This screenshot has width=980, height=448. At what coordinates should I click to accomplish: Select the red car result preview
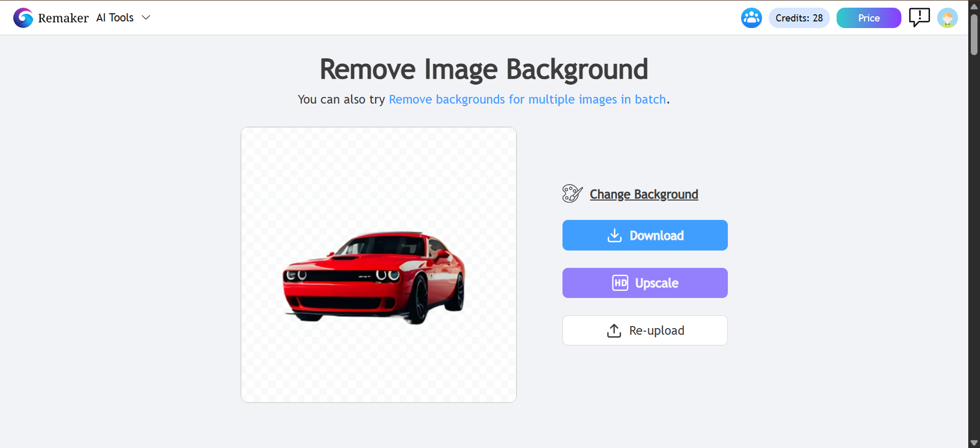point(379,265)
